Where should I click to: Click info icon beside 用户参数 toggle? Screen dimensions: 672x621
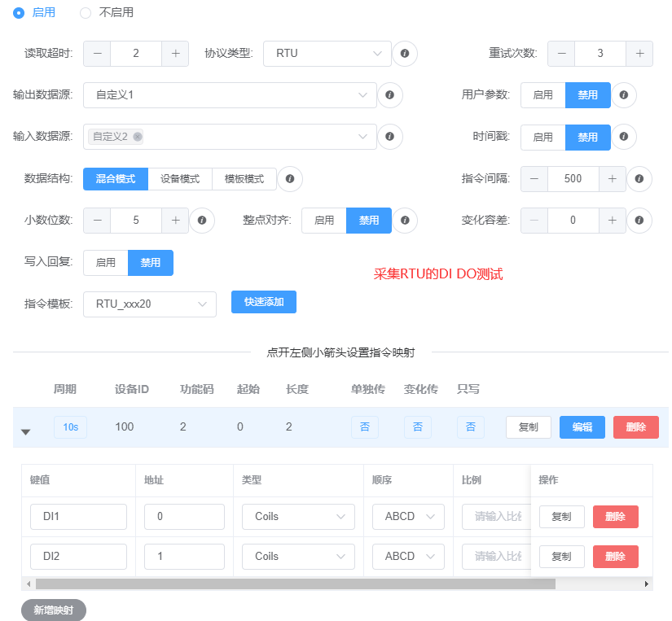coord(623,95)
